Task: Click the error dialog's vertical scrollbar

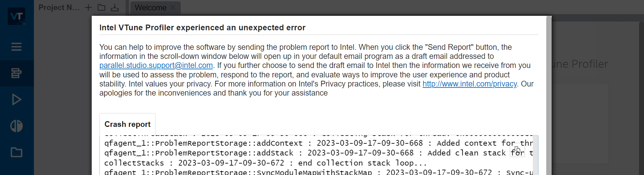Action: [549, 94]
